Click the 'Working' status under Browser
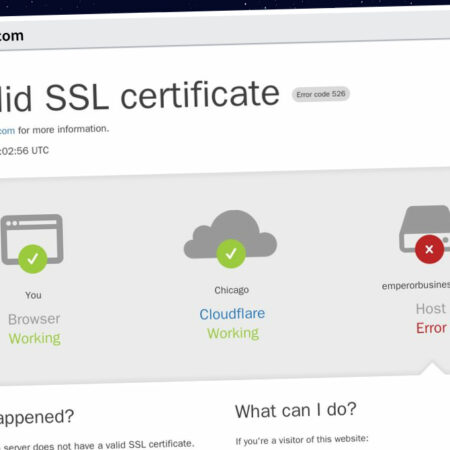450x450 pixels. pos(35,339)
